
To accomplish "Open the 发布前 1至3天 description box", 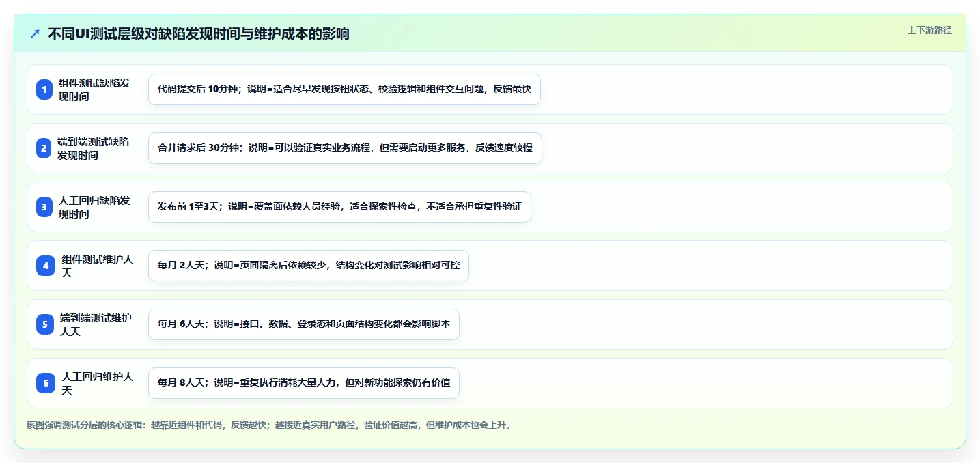I will point(339,207).
